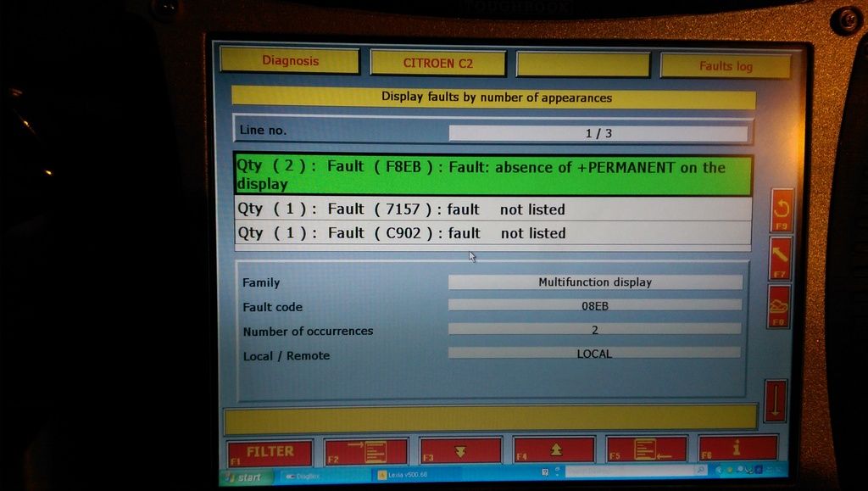Select fault C902 not listed row

click(x=492, y=233)
